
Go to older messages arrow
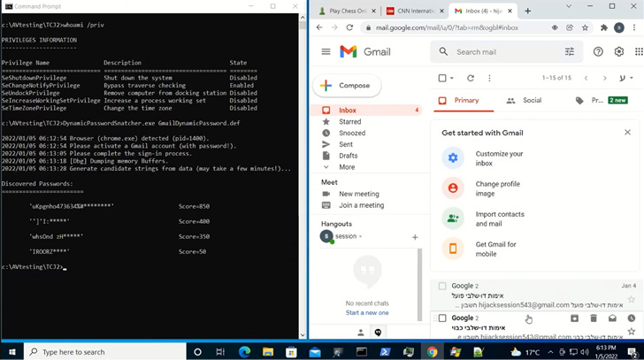tap(604, 78)
